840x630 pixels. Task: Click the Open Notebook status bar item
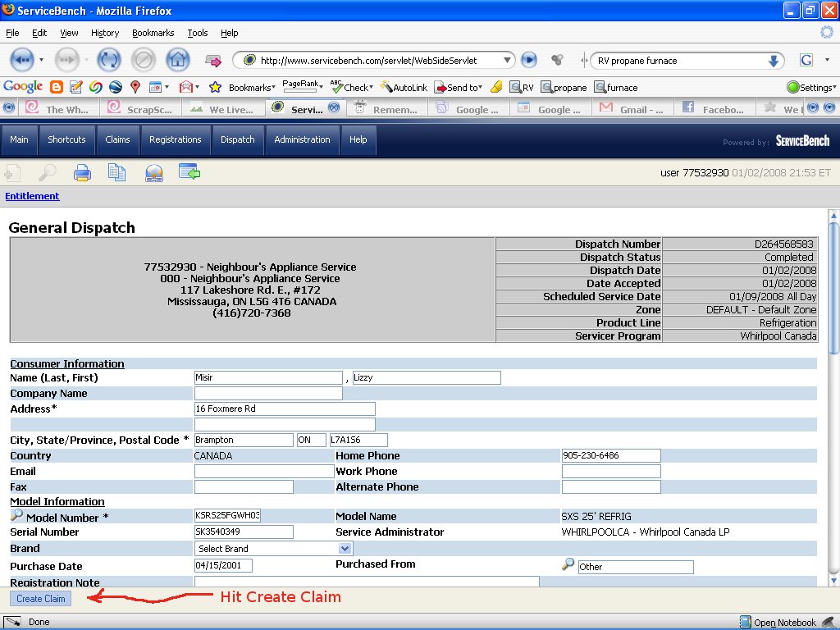coord(778,622)
